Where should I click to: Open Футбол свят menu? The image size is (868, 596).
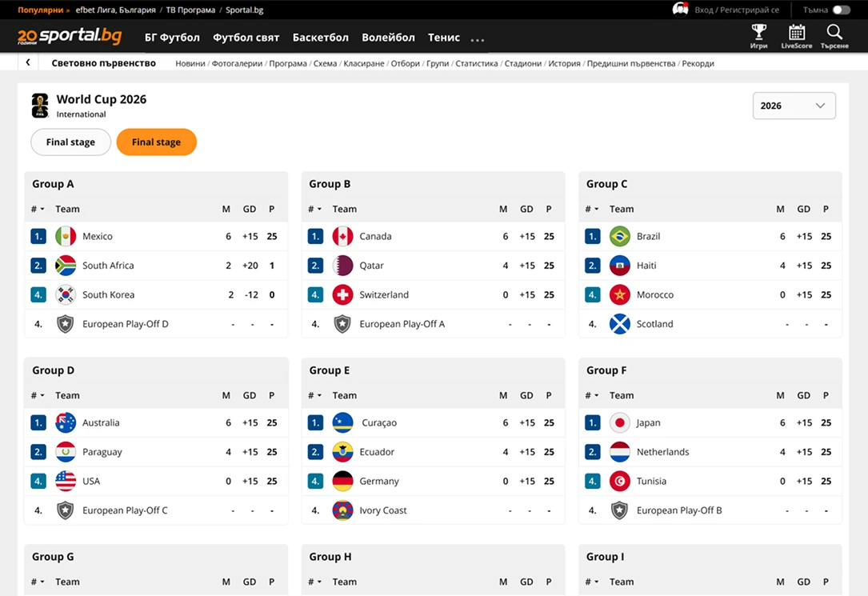pyautogui.click(x=246, y=38)
